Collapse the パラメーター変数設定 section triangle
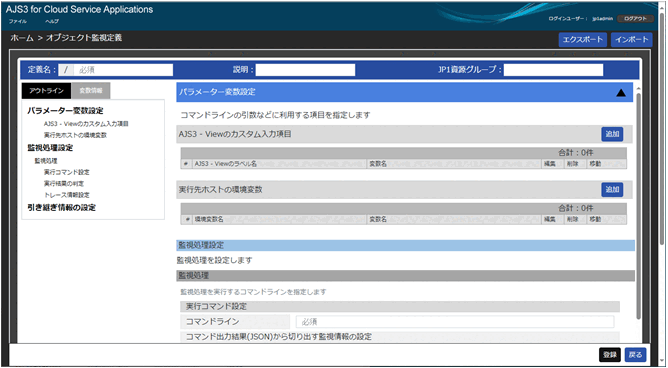The width and height of the screenshot is (668, 368). [621, 92]
